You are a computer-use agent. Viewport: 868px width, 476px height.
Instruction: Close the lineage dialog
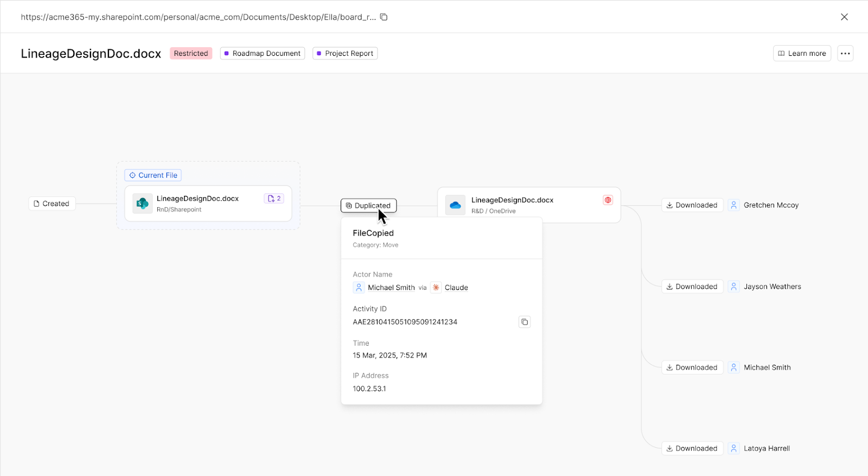pyautogui.click(x=844, y=17)
